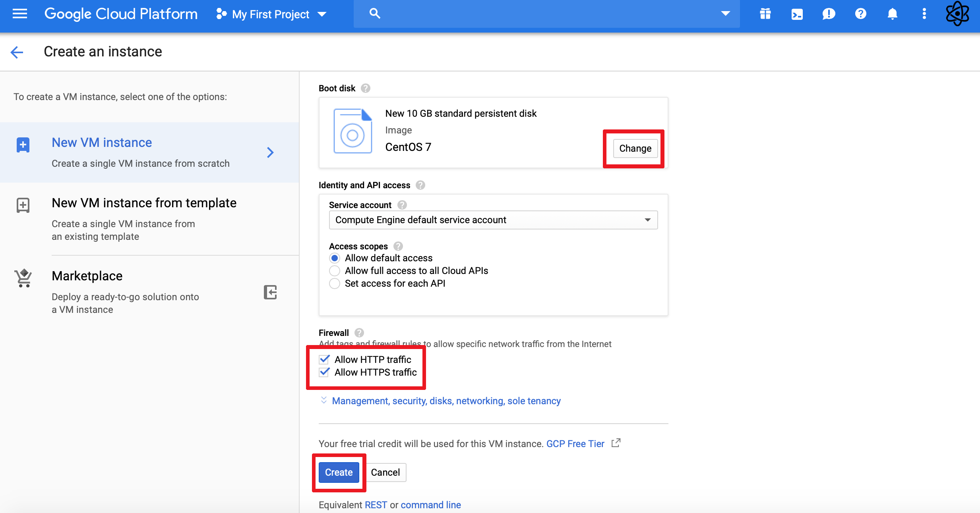Click the 'Create an instance' heading
This screenshot has width=980, height=513.
[103, 52]
